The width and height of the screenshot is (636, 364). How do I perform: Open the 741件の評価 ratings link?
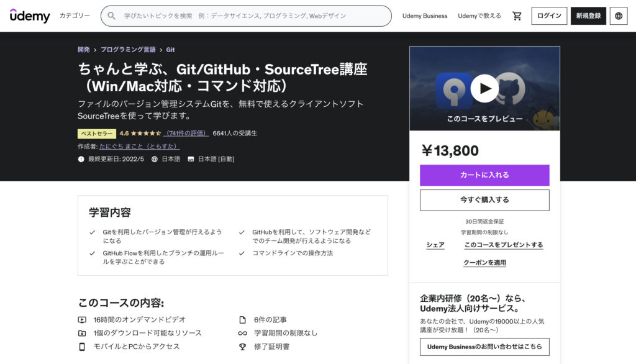point(187,133)
